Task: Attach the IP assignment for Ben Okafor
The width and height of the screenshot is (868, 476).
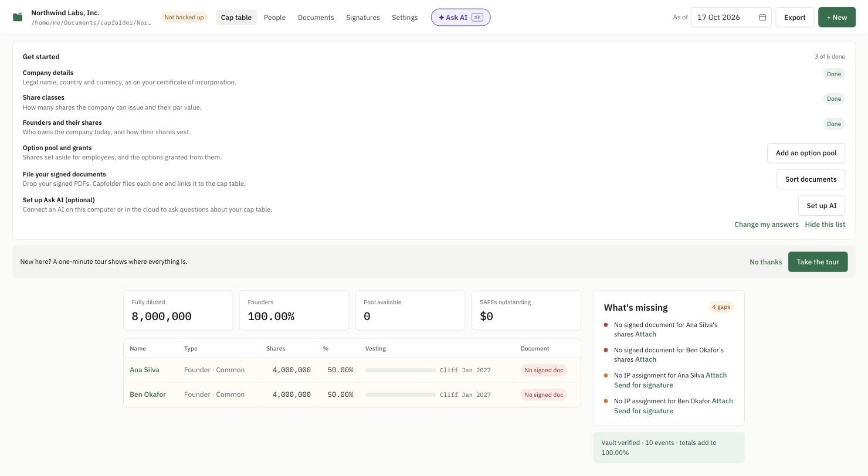Action: 722,401
